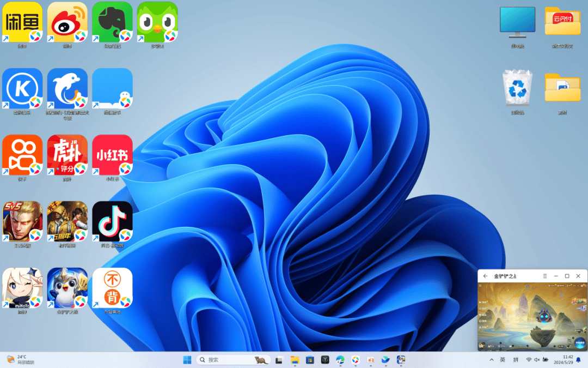Click the taskbar search box

click(x=226, y=360)
